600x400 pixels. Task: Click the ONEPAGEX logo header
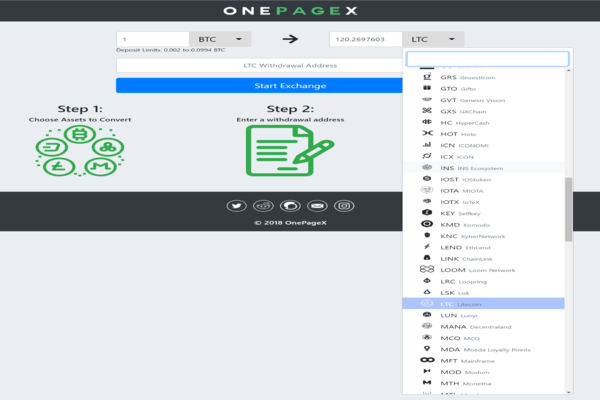(x=290, y=11)
